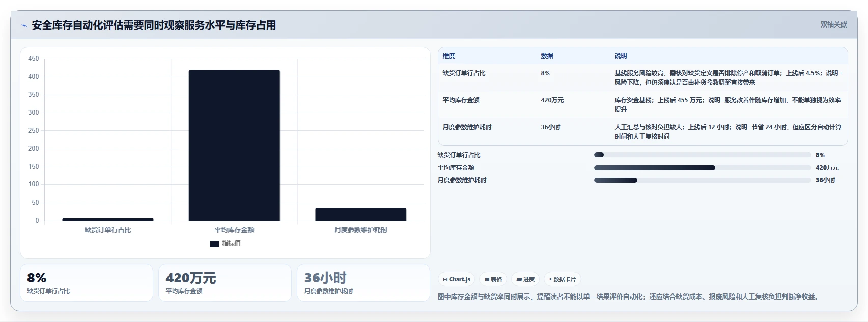Viewport: 868px width, 322px height.
Task: Click the 36小时 data card
Action: point(363,283)
